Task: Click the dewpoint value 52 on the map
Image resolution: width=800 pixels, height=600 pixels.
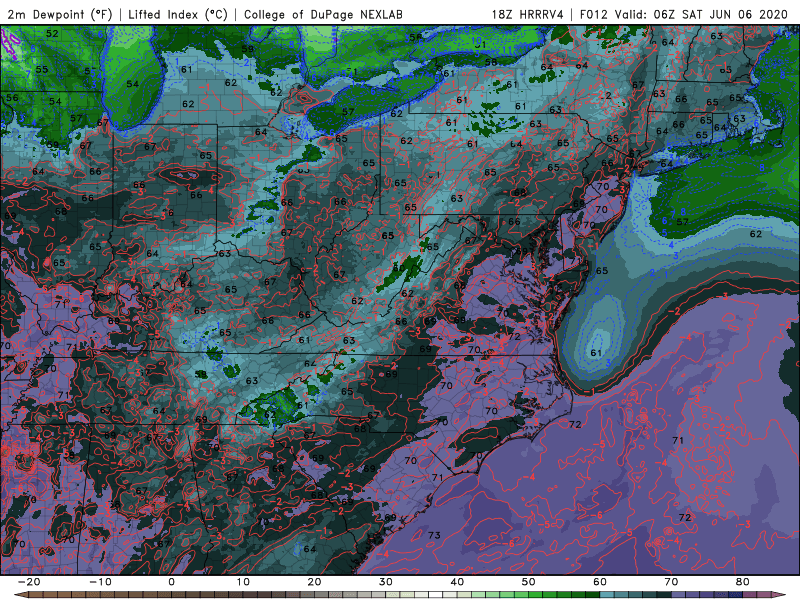Action: tap(52, 34)
